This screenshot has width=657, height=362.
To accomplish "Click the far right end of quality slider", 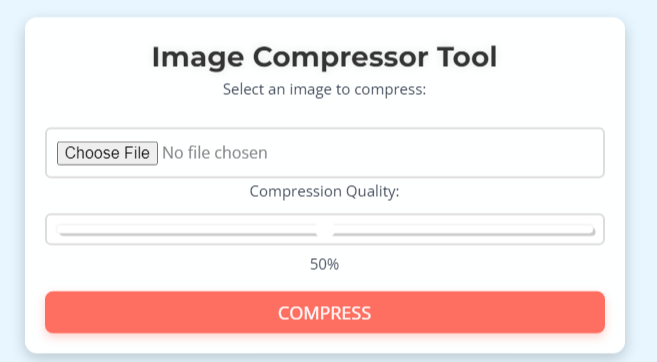I will (592, 230).
